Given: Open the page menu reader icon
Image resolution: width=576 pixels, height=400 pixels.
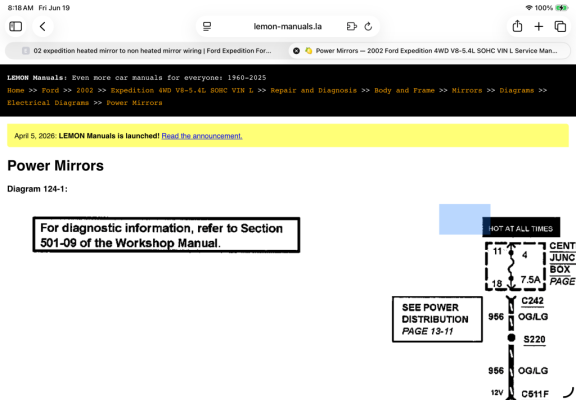Looking at the screenshot, I should [207, 26].
